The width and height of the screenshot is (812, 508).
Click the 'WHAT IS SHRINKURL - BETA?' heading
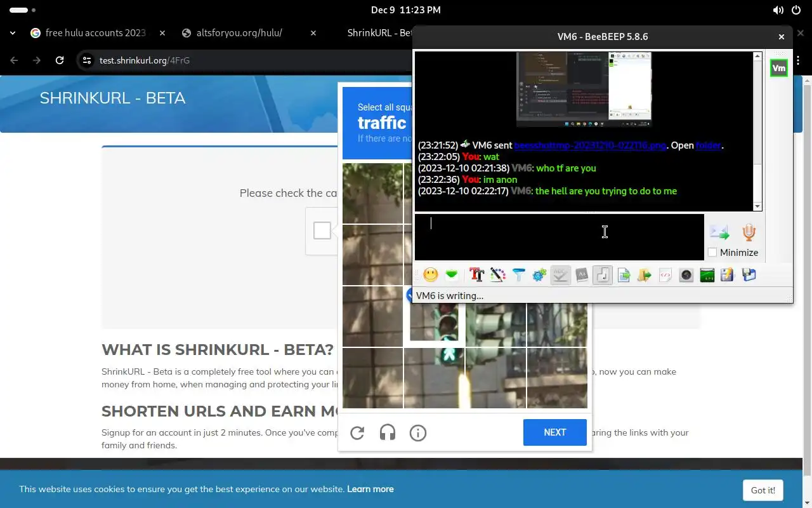click(218, 350)
